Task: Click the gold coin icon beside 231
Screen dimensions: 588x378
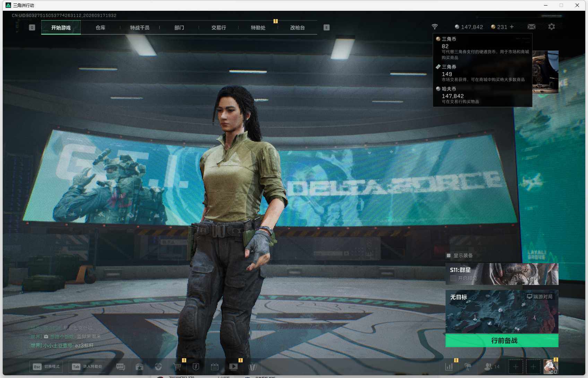Action: (x=493, y=27)
